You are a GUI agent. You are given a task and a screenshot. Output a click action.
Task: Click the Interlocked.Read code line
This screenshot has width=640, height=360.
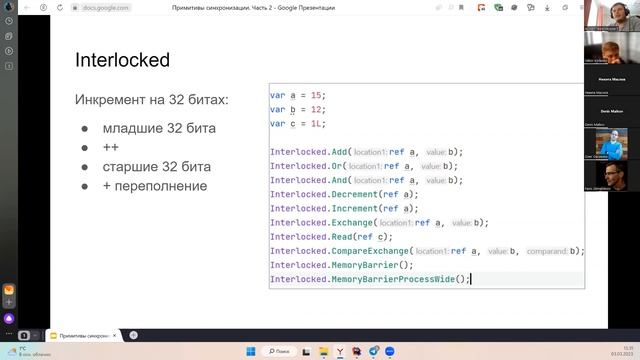coord(331,237)
